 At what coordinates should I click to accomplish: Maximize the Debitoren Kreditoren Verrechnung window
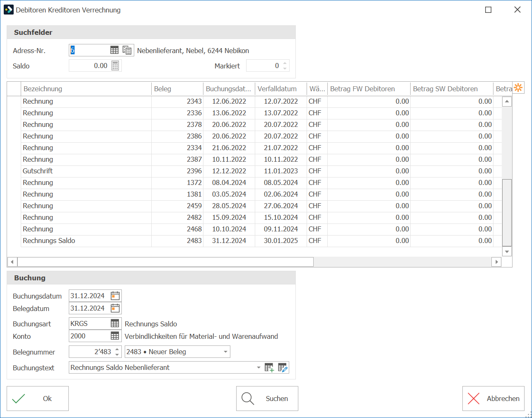[488, 10]
